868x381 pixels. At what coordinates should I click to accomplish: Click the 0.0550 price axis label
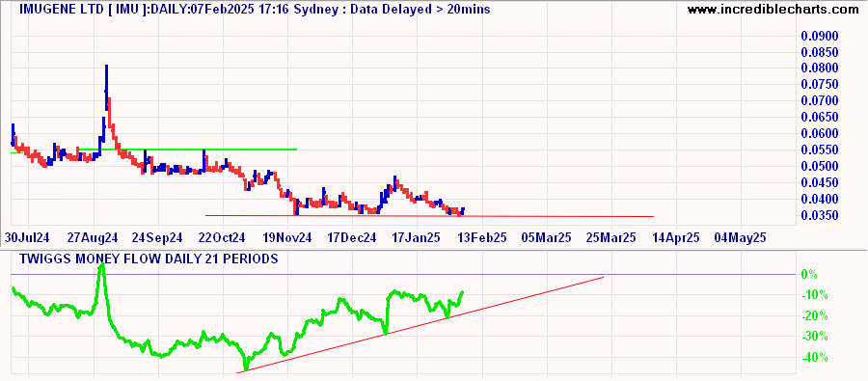coord(820,150)
